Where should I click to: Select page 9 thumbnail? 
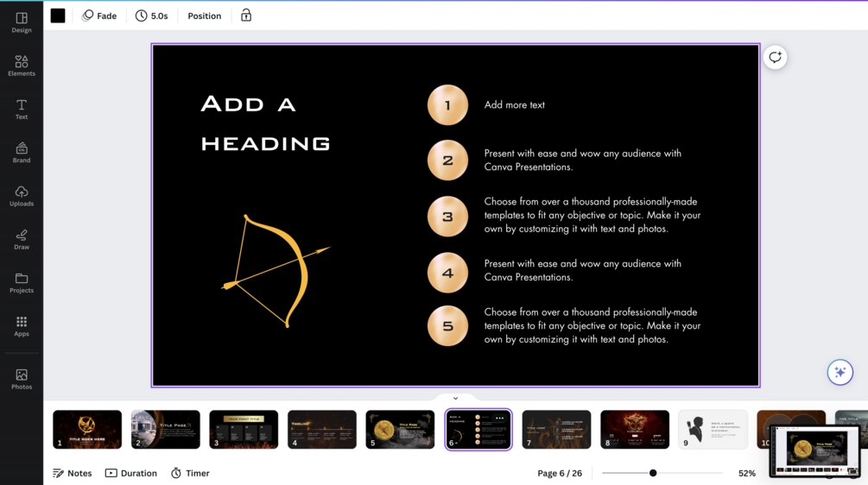tap(713, 429)
